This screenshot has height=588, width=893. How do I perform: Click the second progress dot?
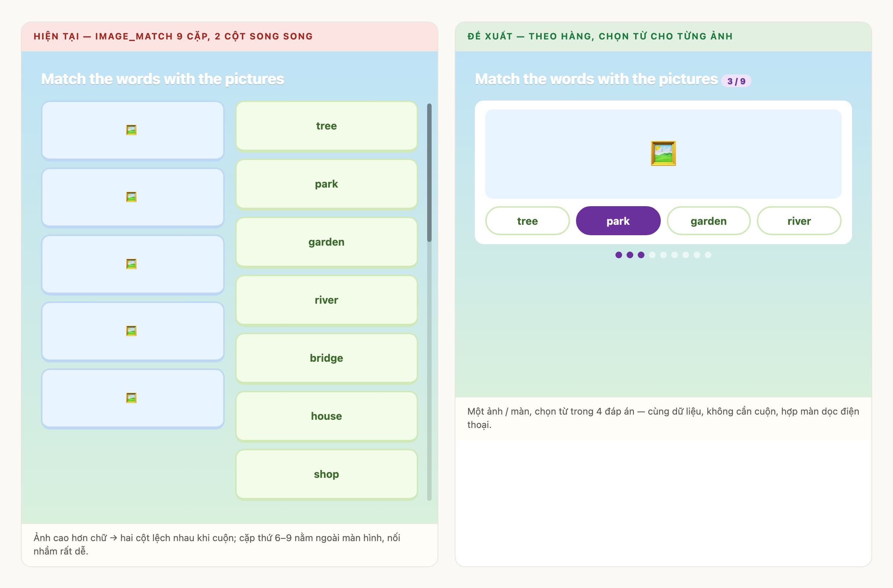630,255
